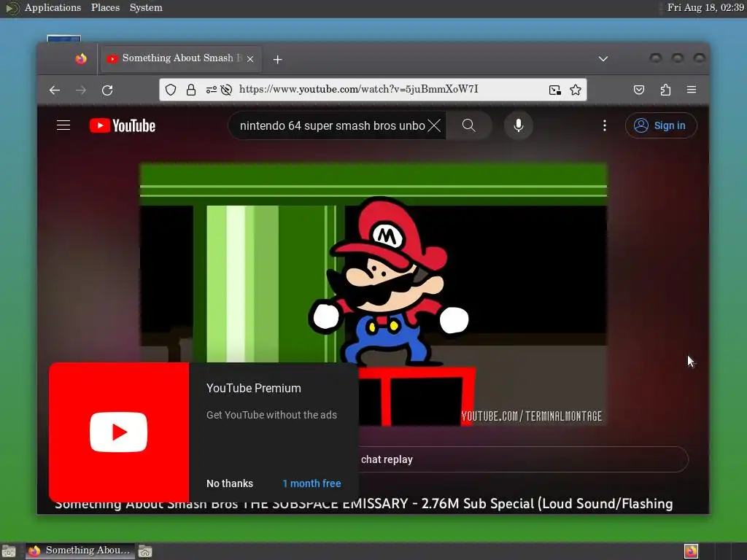This screenshot has width=747, height=560.
Task: Search with your voice microphone
Action: pyautogui.click(x=519, y=125)
